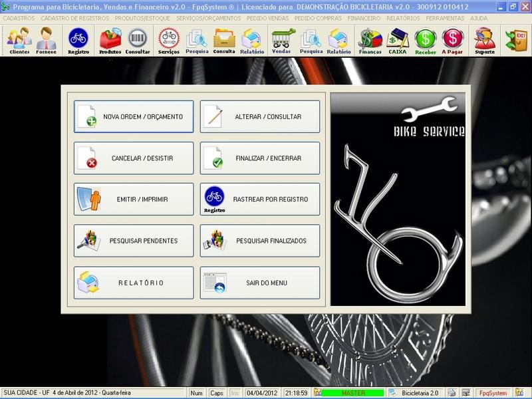This screenshot has width=532, height=399.
Task: Open the Suporte help icon
Action: [485, 41]
